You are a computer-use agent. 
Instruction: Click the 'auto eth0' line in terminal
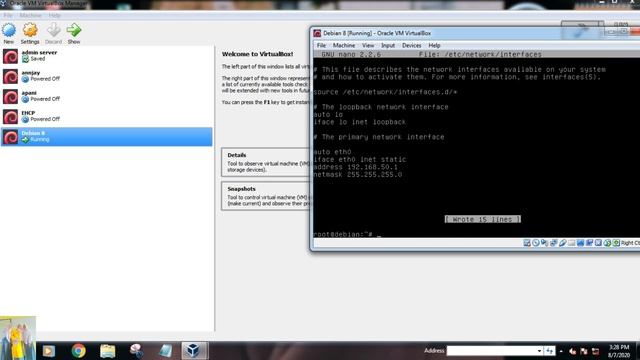332,152
